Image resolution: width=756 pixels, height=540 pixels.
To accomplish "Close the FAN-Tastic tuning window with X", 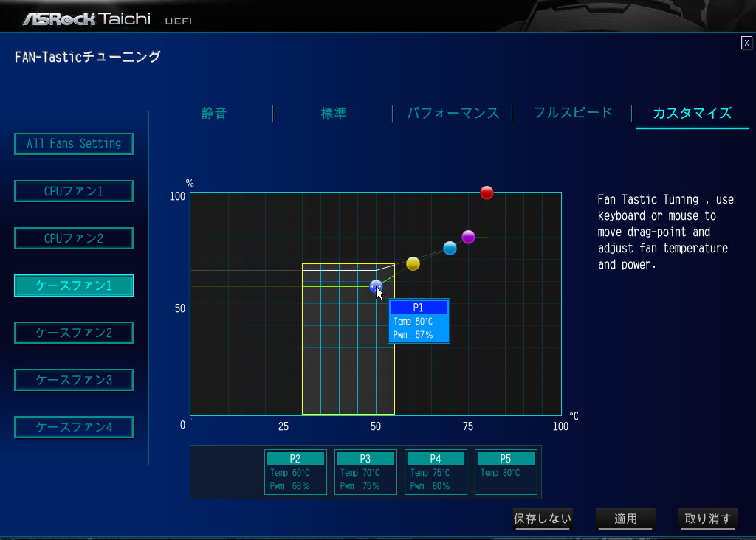I will (746, 43).
